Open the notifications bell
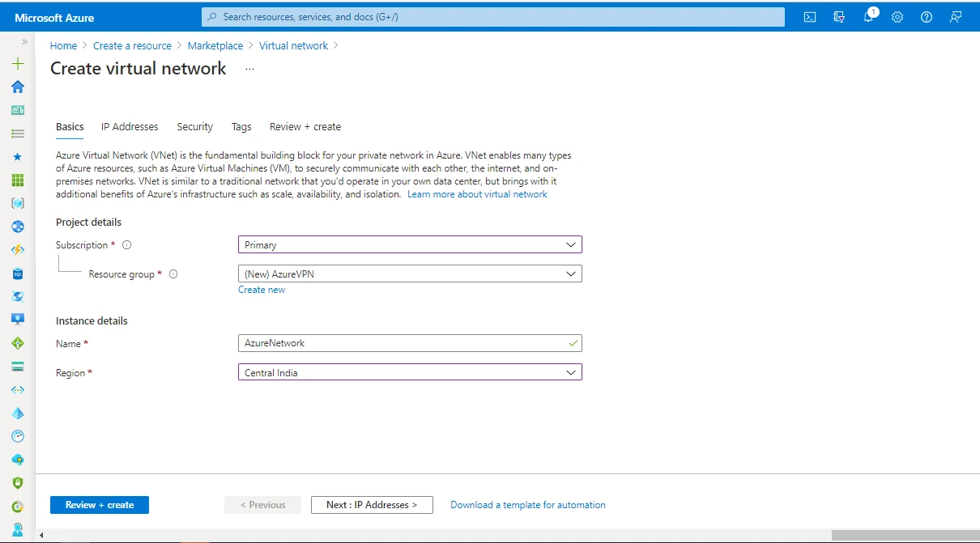Screen dimensions: 980x543 867,16
